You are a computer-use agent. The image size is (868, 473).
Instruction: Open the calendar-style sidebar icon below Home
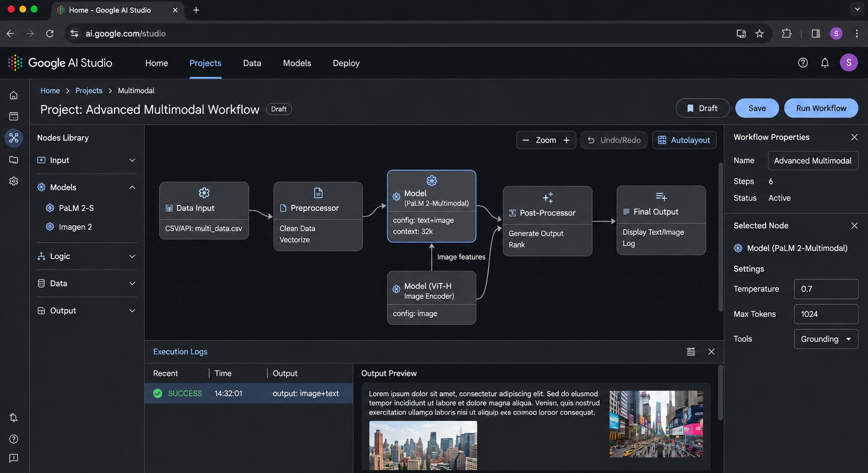pyautogui.click(x=14, y=116)
